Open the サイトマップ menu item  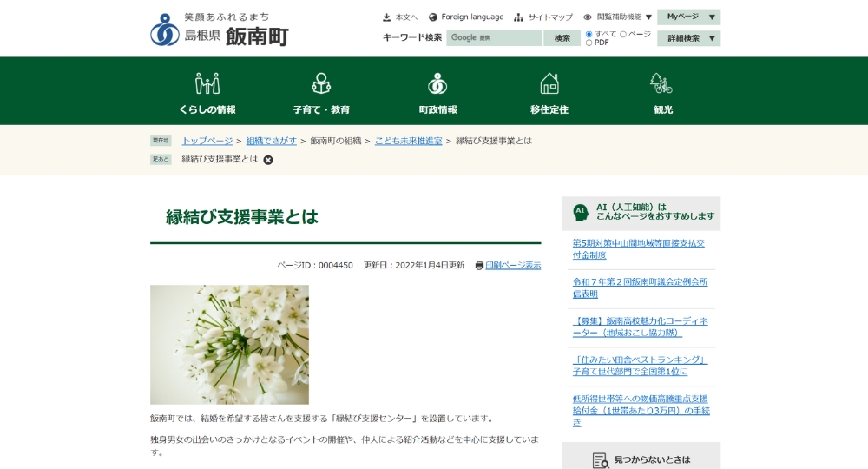pyautogui.click(x=544, y=17)
